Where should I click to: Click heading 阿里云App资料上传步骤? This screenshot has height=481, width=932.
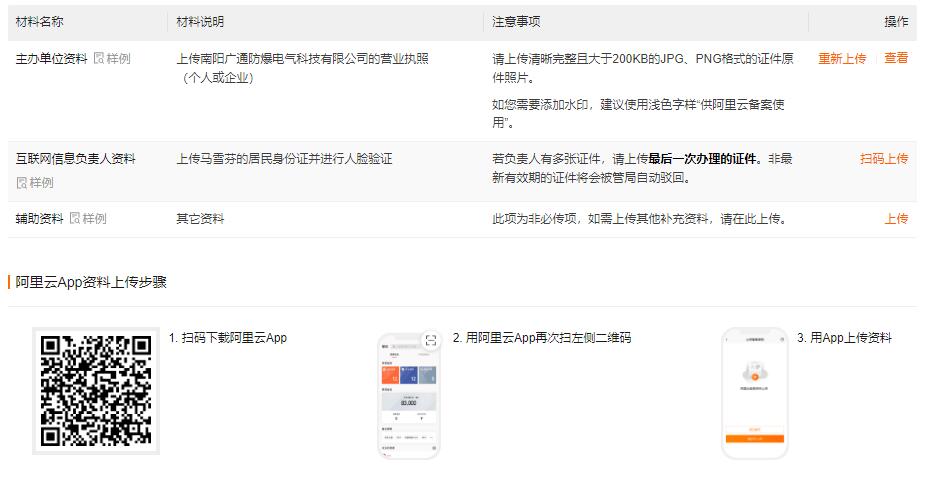(91, 282)
